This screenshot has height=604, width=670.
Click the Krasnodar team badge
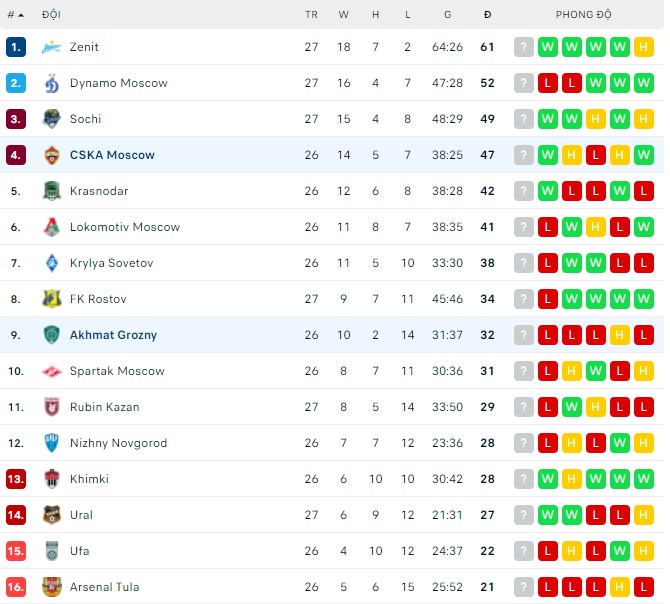(52, 191)
